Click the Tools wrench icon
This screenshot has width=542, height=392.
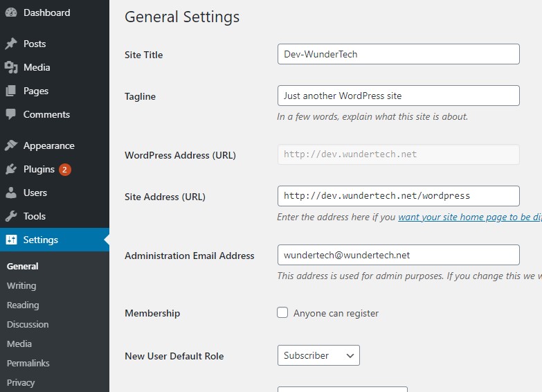(x=11, y=216)
